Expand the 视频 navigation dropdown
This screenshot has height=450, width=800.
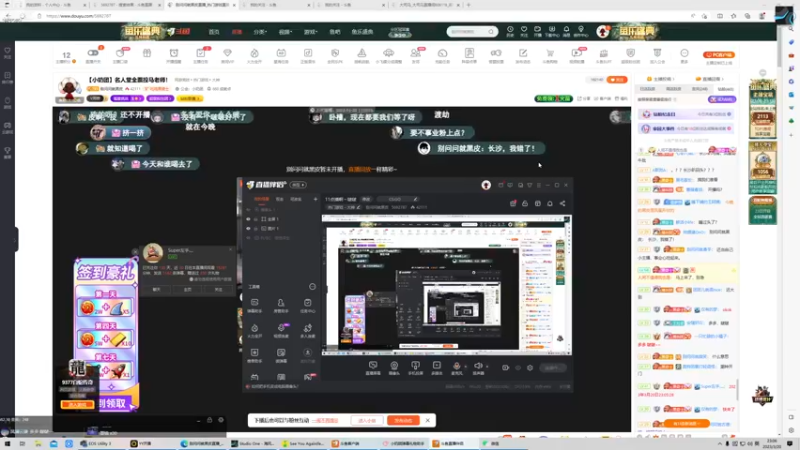(x=285, y=32)
